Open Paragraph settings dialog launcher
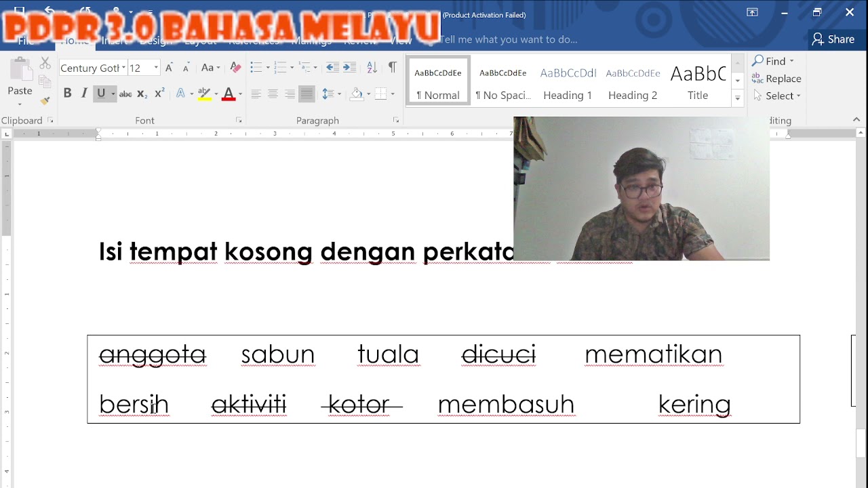868x488 pixels. 396,121
